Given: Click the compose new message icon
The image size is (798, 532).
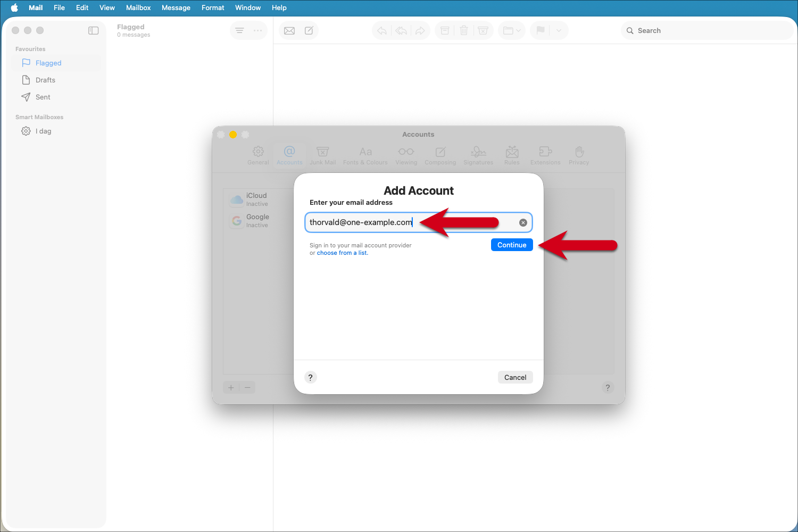Looking at the screenshot, I should 309,30.
